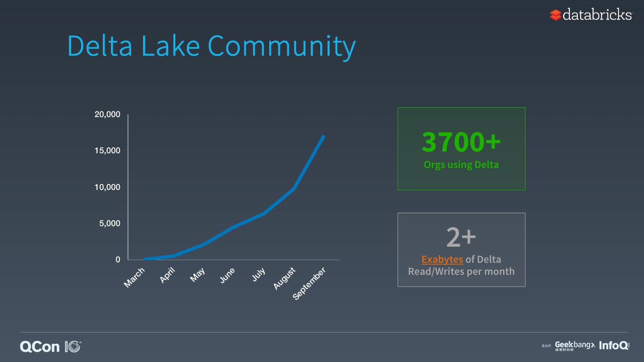Click the June axis label
The height and width of the screenshot is (362, 644).
[228, 276]
